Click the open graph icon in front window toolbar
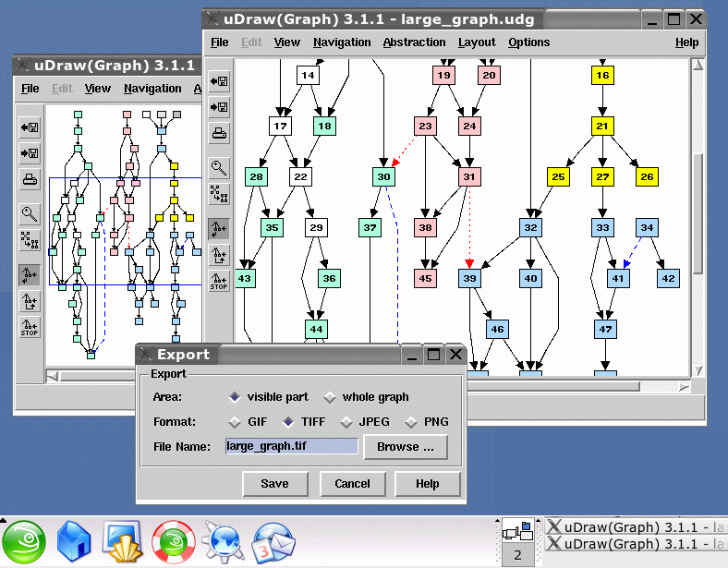The width and height of the screenshot is (728, 568). tap(219, 81)
